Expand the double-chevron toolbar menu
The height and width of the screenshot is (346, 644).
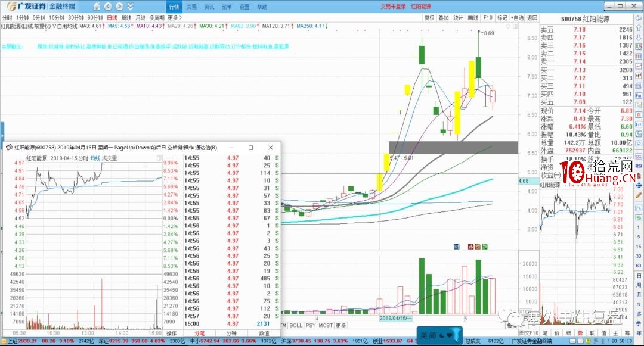pos(130,6)
